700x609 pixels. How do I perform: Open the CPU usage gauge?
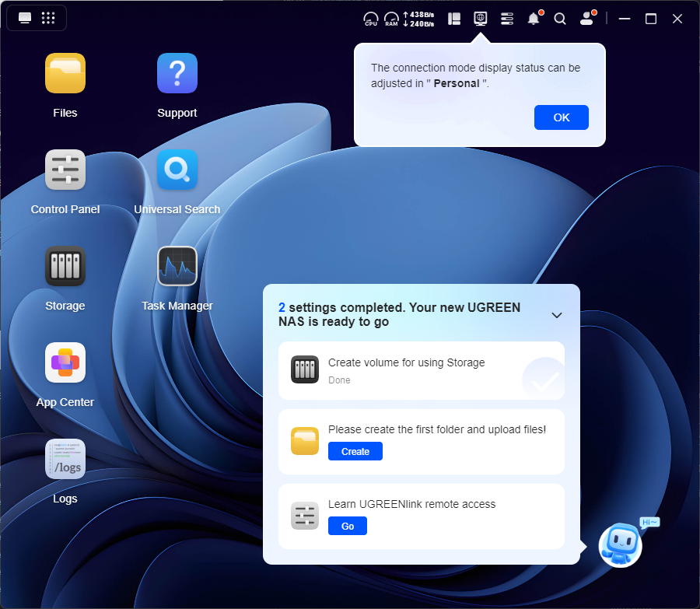tap(371, 19)
